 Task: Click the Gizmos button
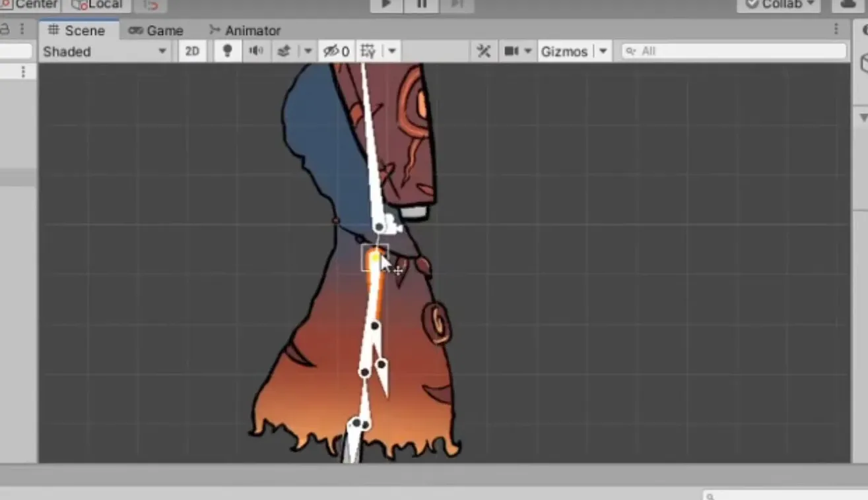pos(564,51)
